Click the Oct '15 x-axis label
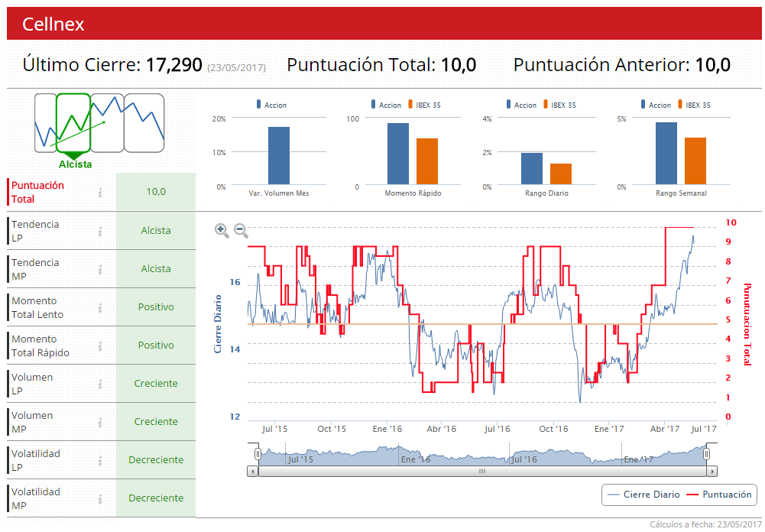The image size is (765, 532). tap(332, 429)
